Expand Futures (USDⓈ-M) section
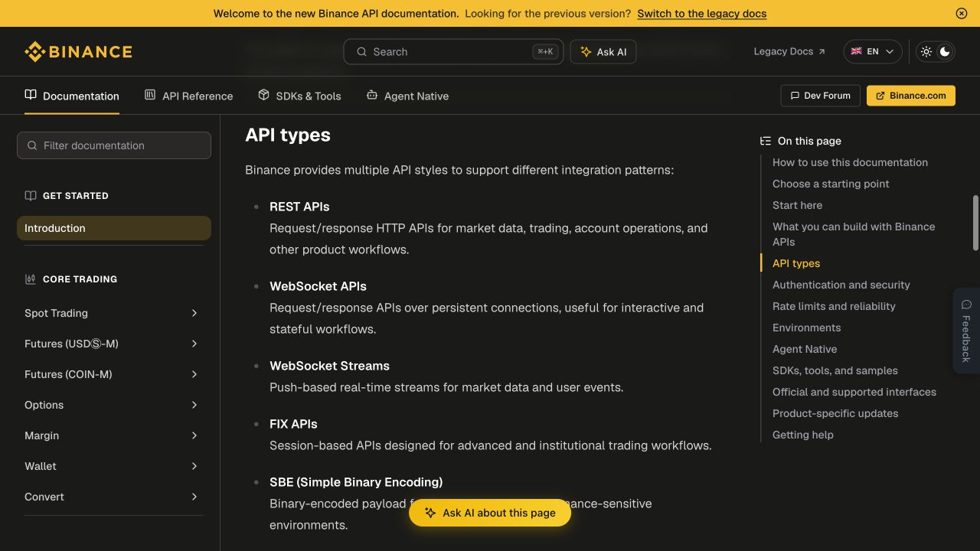 (114, 344)
